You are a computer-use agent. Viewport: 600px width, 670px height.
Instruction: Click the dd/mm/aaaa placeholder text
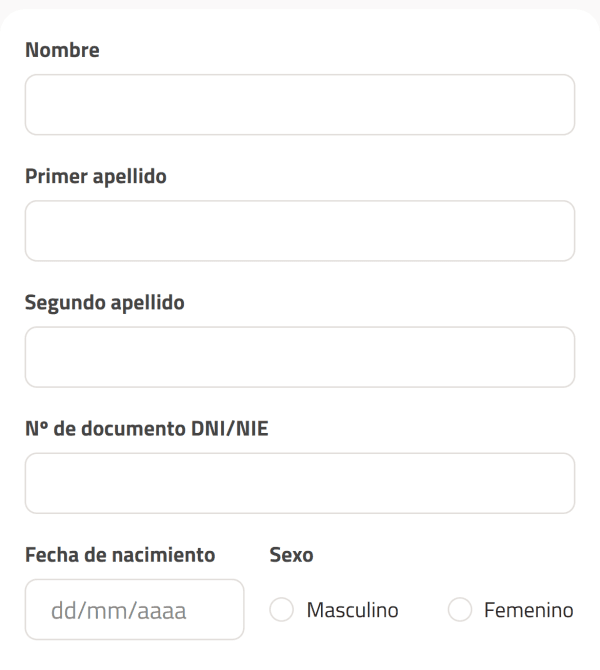point(119,609)
